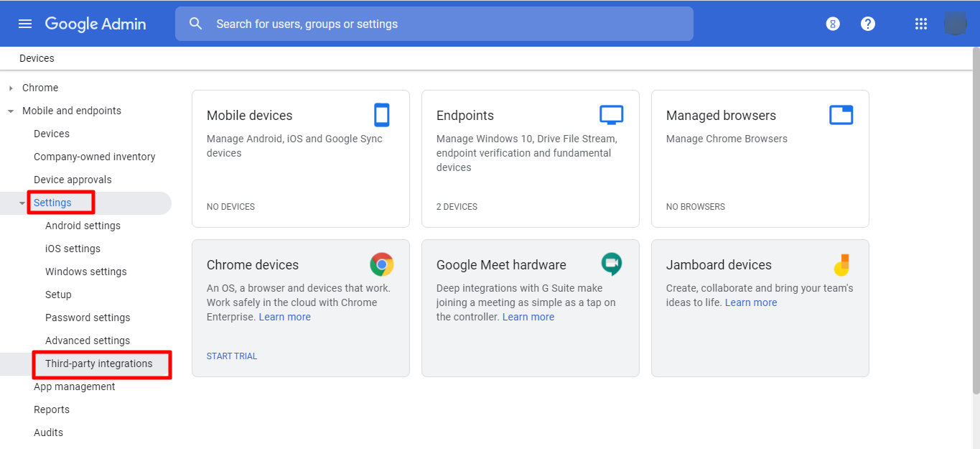Click the Google Meet hardware icon

tap(612, 264)
